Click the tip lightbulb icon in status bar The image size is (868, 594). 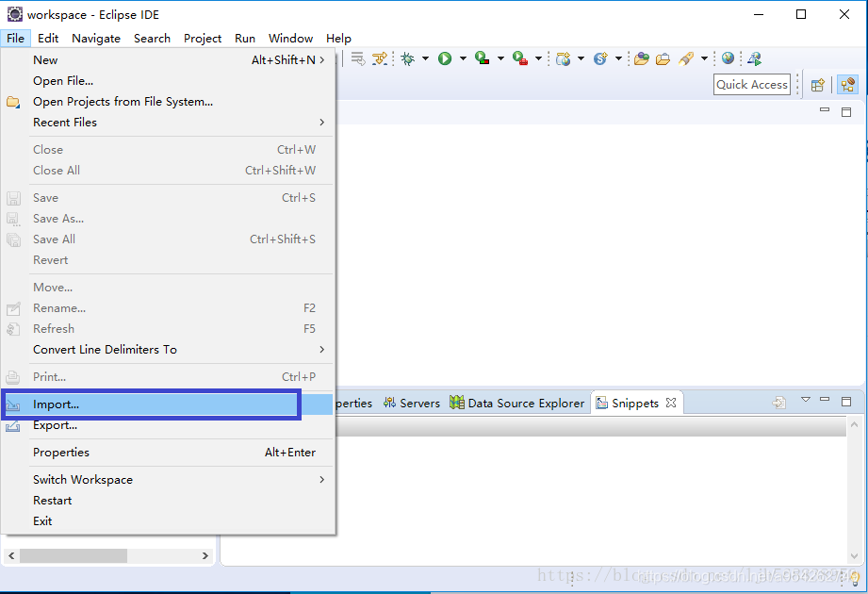pyautogui.click(x=855, y=579)
